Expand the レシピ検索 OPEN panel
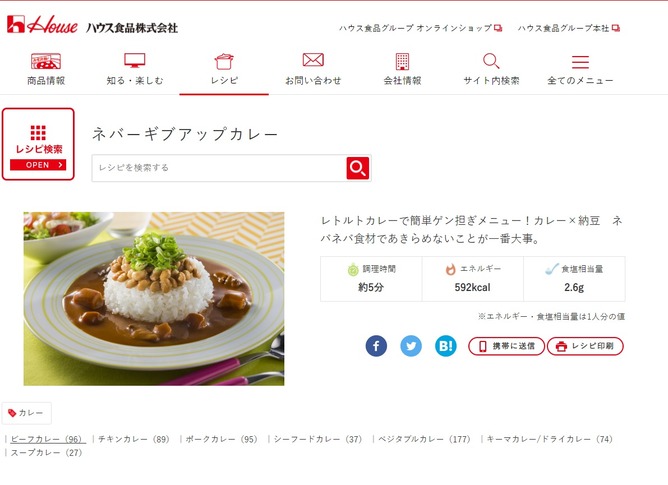 pos(38,144)
